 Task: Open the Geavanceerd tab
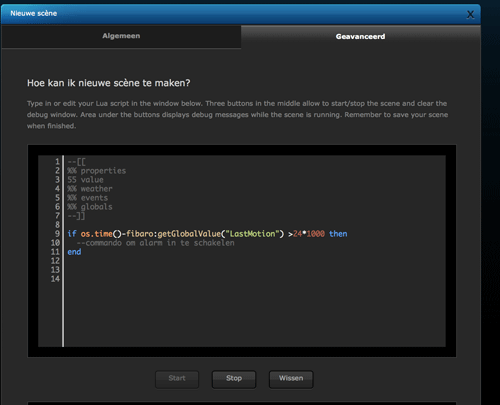click(360, 36)
